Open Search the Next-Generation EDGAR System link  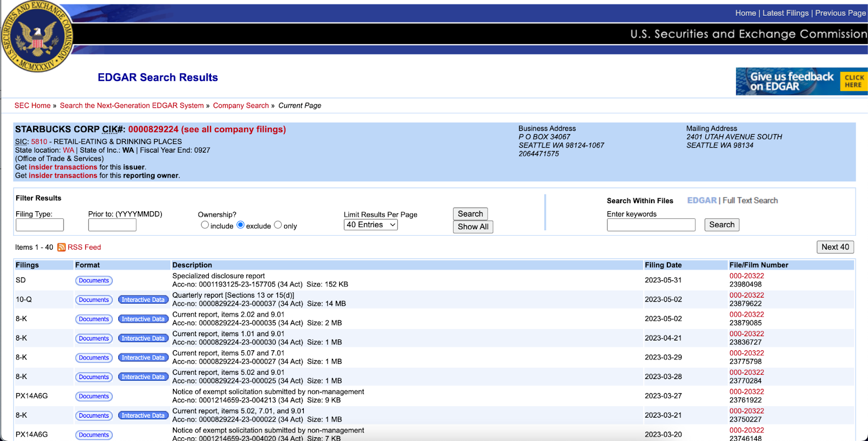click(x=132, y=105)
